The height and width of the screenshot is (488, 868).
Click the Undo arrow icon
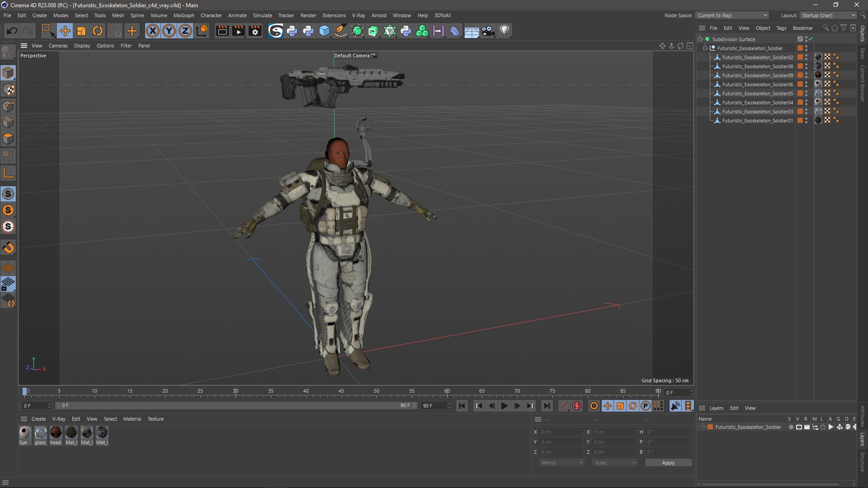point(12,31)
